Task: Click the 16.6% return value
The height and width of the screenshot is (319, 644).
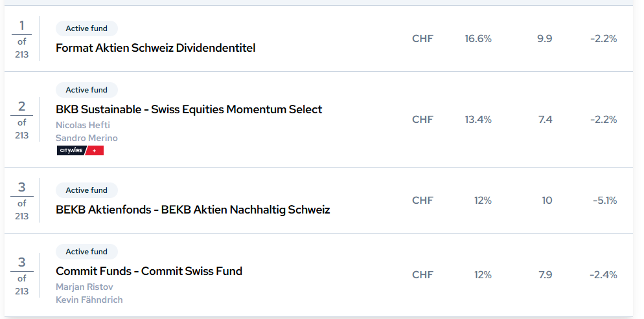Action: [478, 39]
